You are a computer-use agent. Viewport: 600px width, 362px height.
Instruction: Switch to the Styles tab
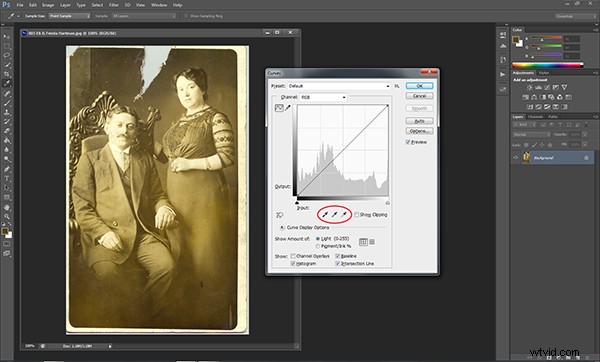click(x=544, y=73)
